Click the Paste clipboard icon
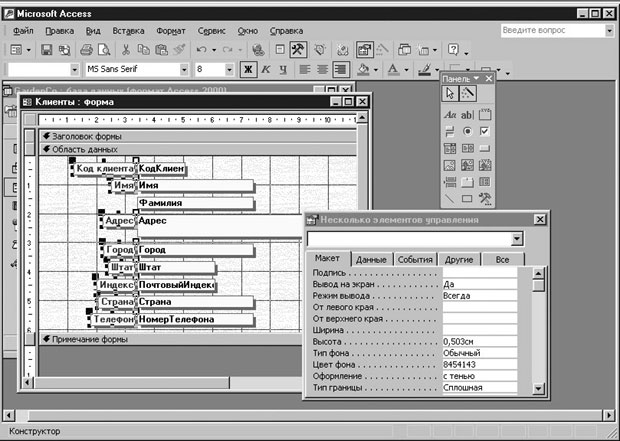Viewport: 620px width, 441px height. tap(161, 50)
